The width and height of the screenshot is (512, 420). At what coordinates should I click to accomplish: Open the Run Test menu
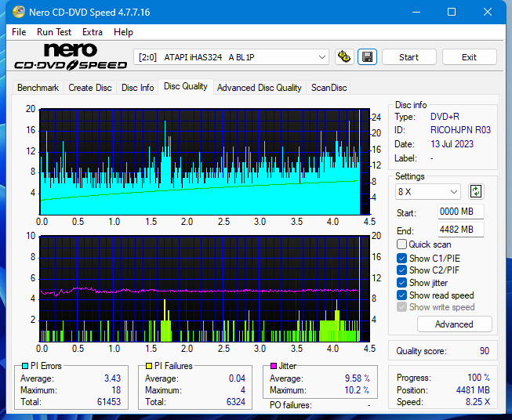[x=54, y=32]
